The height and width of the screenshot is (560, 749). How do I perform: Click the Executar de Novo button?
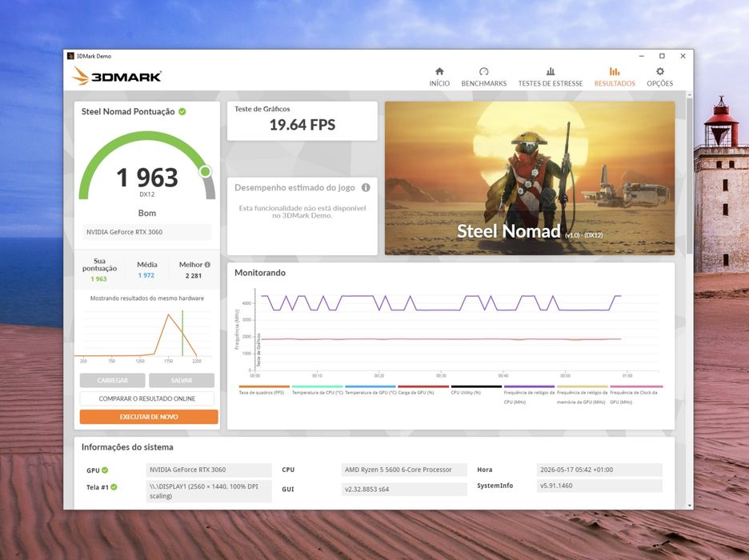(x=149, y=417)
